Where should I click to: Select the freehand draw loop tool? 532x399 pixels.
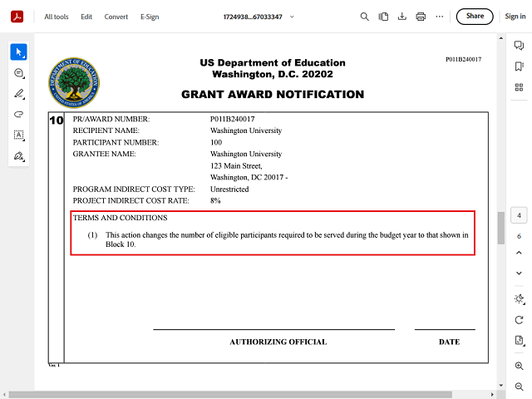click(x=18, y=114)
